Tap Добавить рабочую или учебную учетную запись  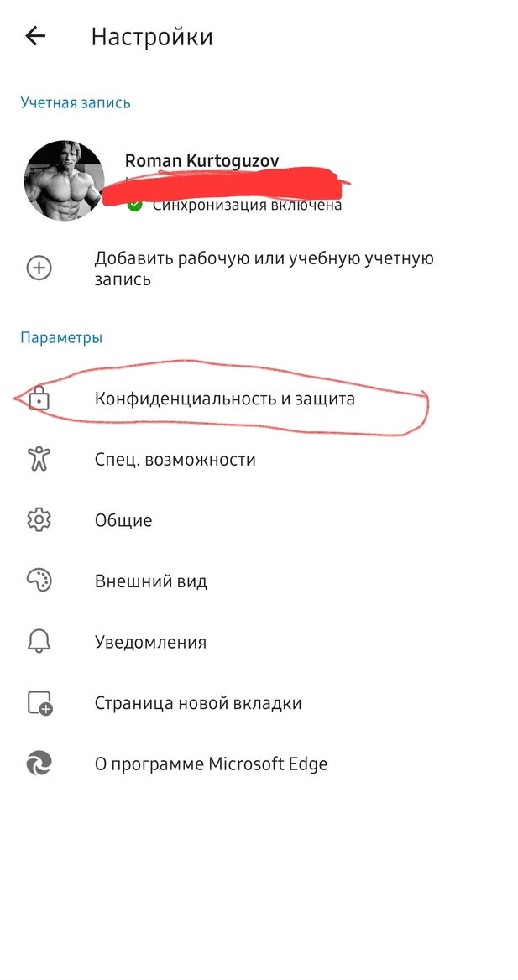[x=259, y=268]
